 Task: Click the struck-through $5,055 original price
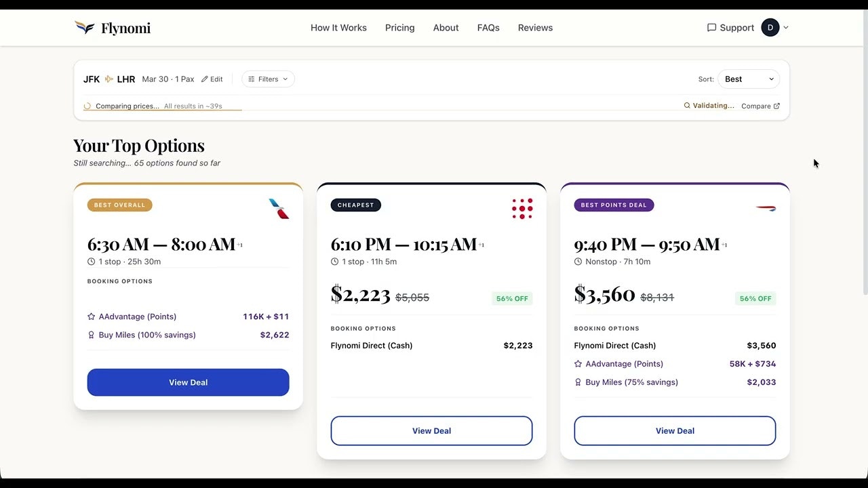[412, 298]
